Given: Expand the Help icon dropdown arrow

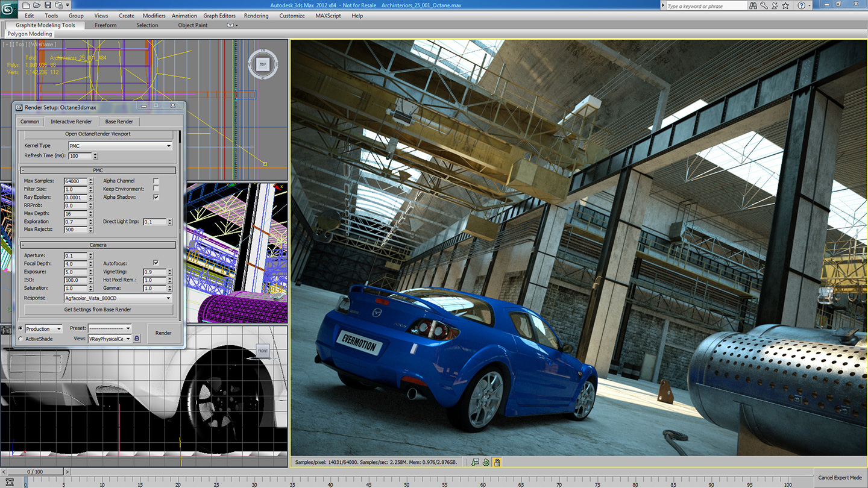Looking at the screenshot, I should (809, 5).
